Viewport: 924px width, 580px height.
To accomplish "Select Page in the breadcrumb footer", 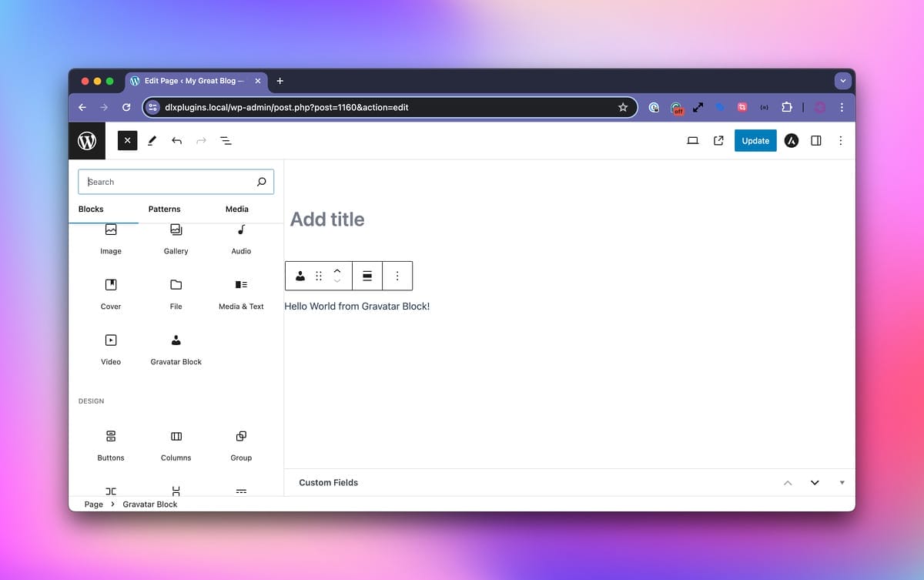I will [93, 505].
